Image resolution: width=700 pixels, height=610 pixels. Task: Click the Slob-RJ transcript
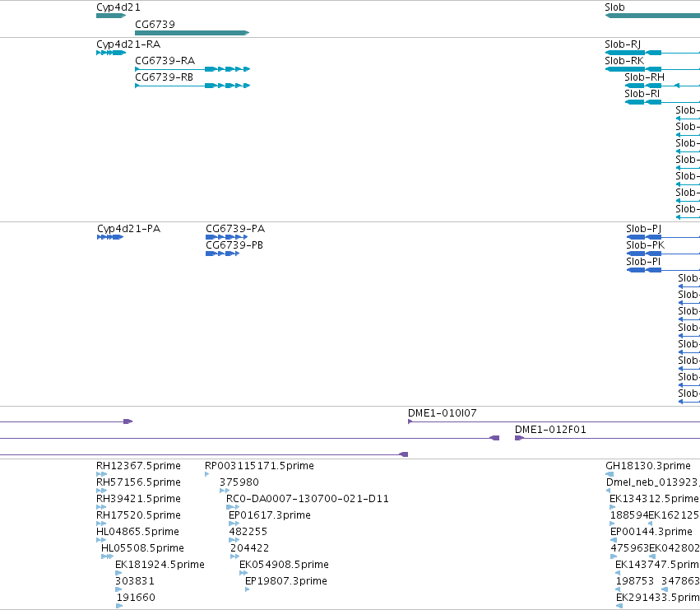pos(652,53)
